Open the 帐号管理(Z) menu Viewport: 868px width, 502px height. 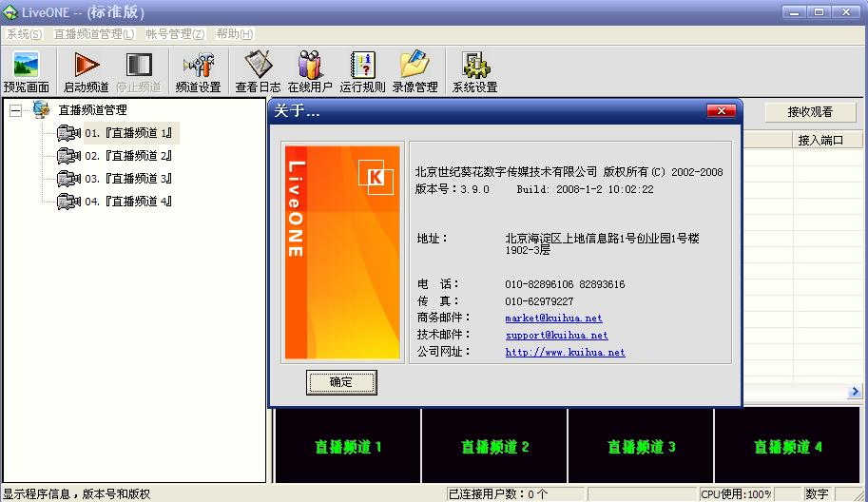coord(175,34)
